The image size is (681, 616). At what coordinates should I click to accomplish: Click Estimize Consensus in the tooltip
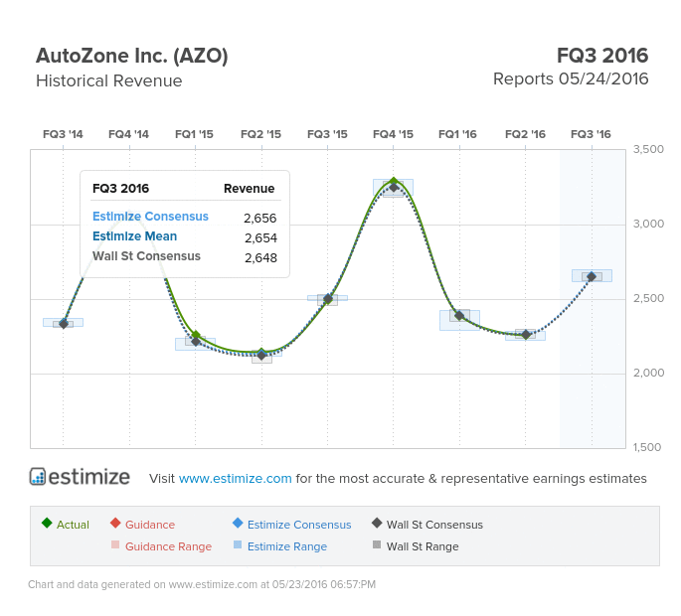pos(150,217)
